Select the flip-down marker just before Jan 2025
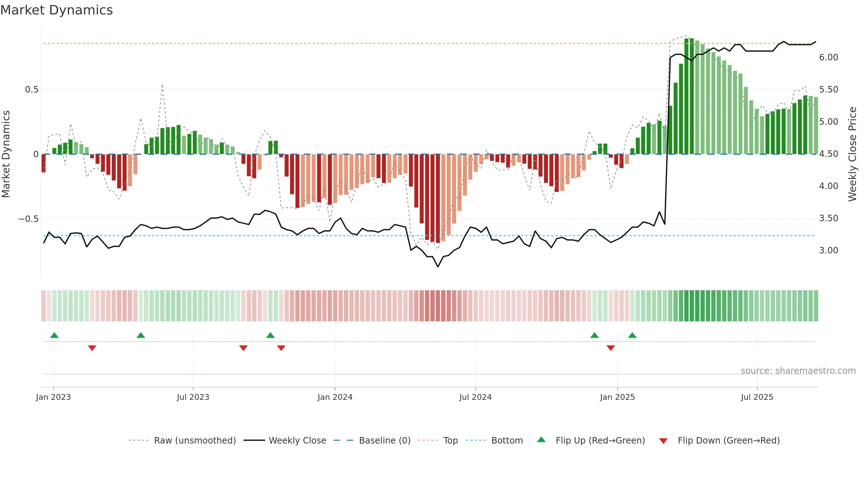868x488 pixels. (x=611, y=348)
